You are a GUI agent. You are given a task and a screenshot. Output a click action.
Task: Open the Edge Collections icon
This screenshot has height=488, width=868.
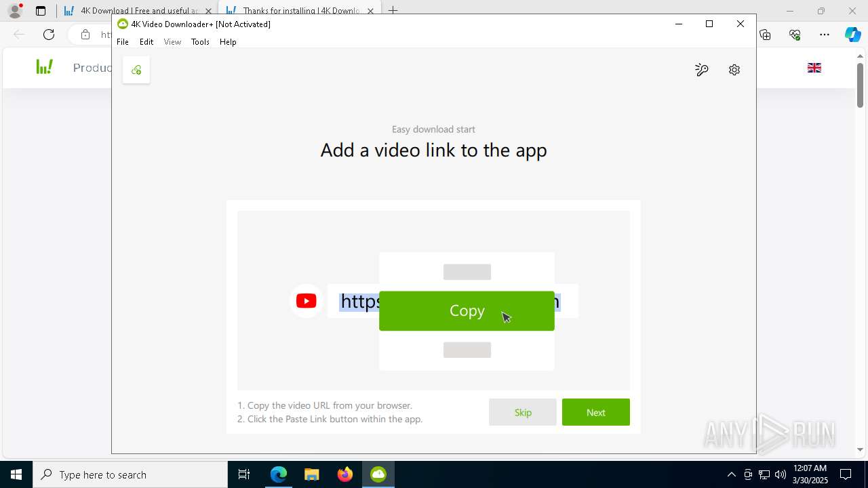tap(766, 35)
